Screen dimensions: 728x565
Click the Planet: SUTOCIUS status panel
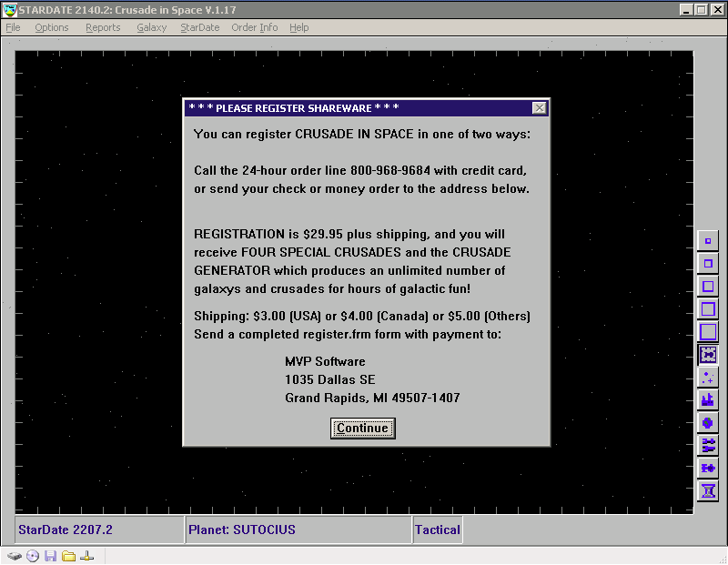coord(299,530)
